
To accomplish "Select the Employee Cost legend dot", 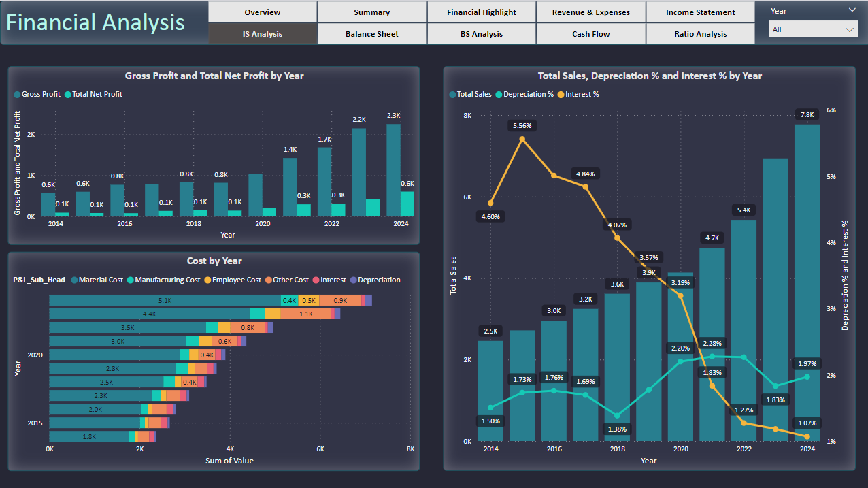I will (x=207, y=280).
